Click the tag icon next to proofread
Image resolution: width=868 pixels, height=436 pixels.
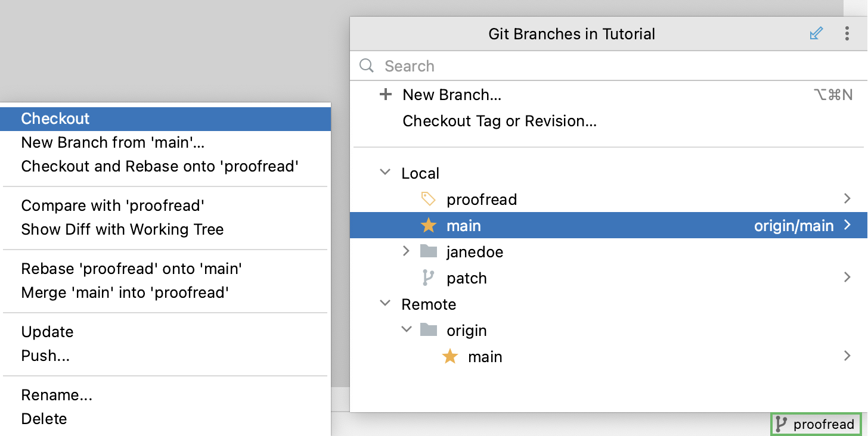tap(428, 199)
